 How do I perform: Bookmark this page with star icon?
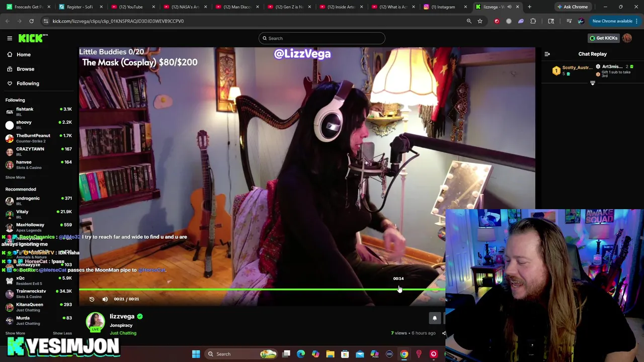[x=480, y=21]
